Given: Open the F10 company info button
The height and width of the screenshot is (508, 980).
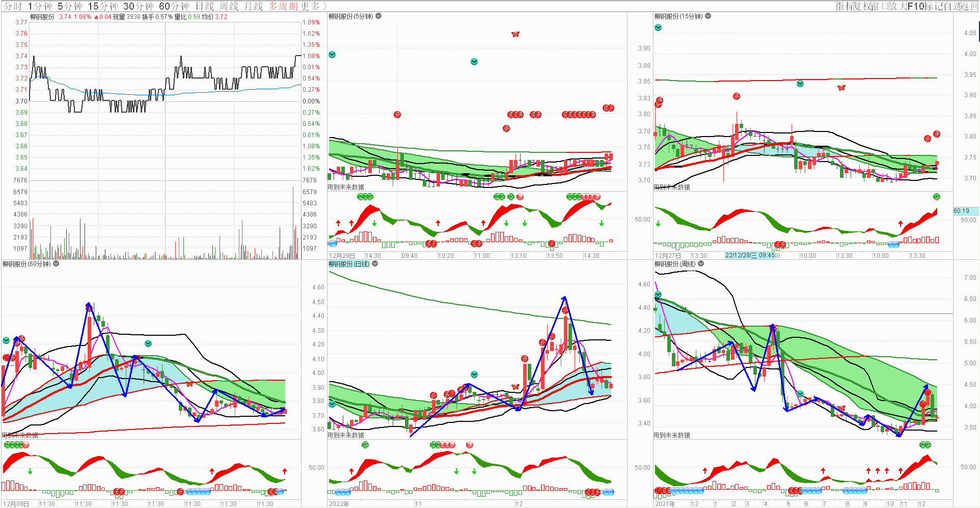Looking at the screenshot, I should pyautogui.click(x=916, y=6).
